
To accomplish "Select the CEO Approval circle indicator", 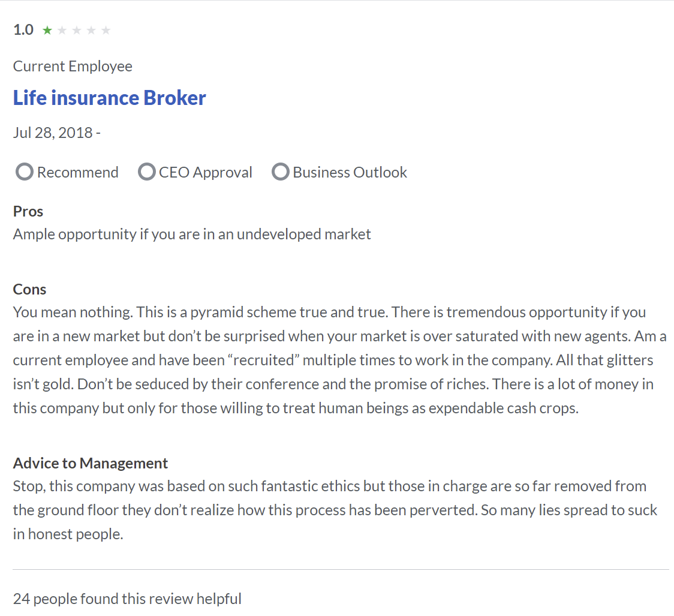I will coord(146,172).
